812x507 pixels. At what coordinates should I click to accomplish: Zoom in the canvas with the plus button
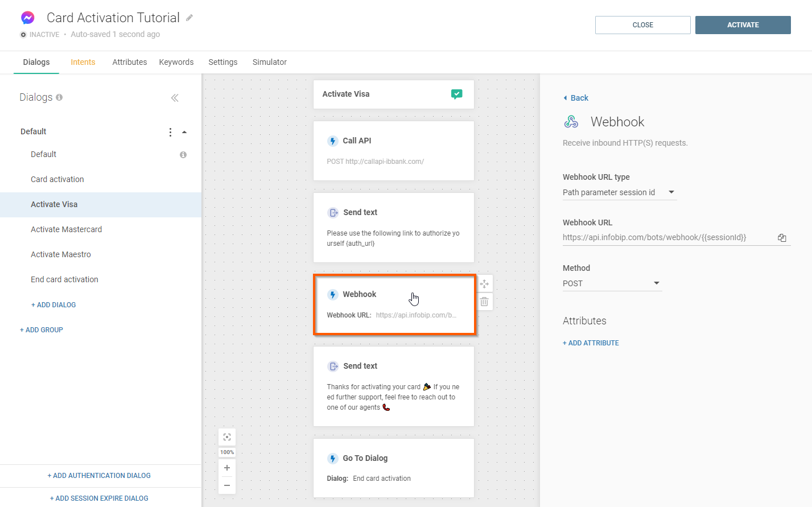point(227,468)
